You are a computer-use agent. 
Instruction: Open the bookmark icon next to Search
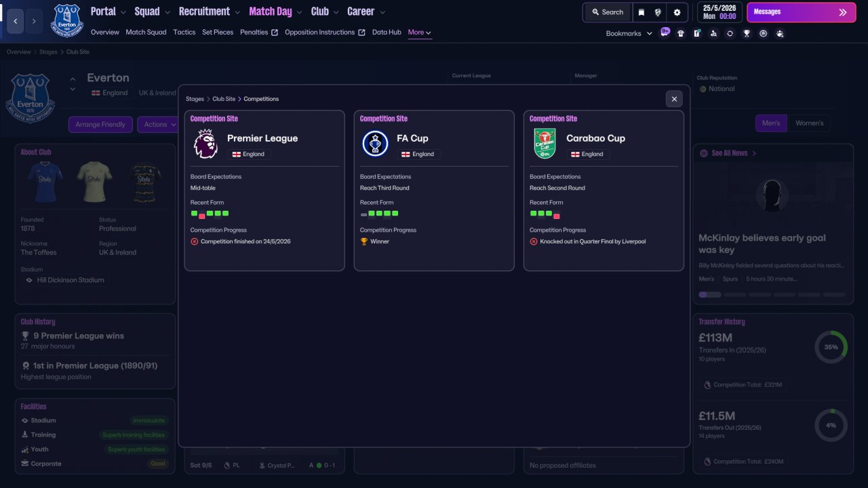[x=642, y=12]
